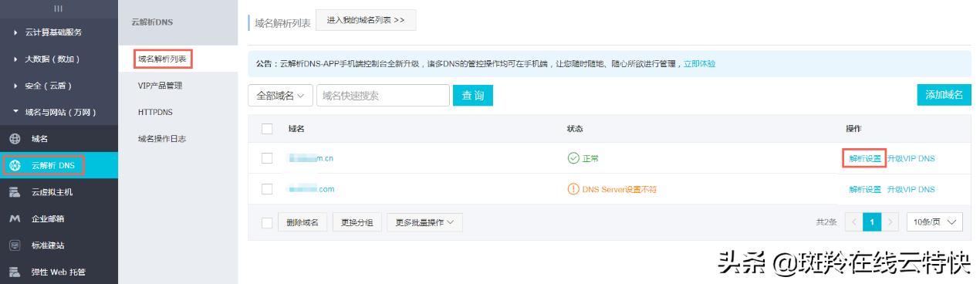
Task: Click the 操作 column header
Action: click(854, 129)
